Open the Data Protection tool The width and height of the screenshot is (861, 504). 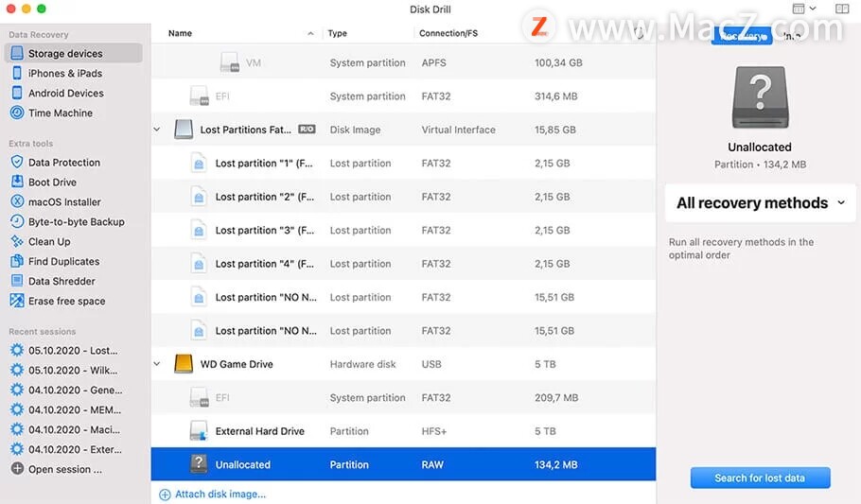(x=64, y=163)
